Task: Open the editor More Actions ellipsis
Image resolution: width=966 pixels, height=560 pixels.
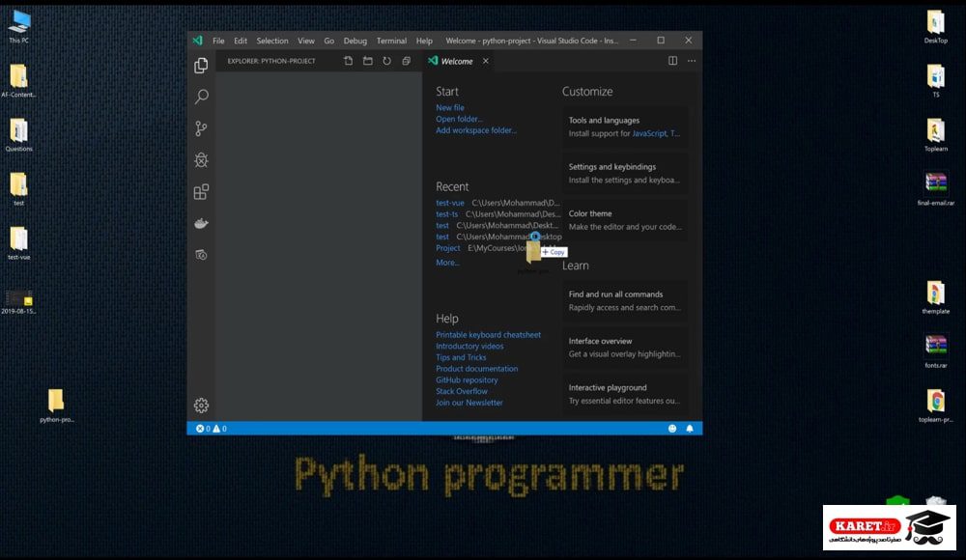Action: pos(692,61)
